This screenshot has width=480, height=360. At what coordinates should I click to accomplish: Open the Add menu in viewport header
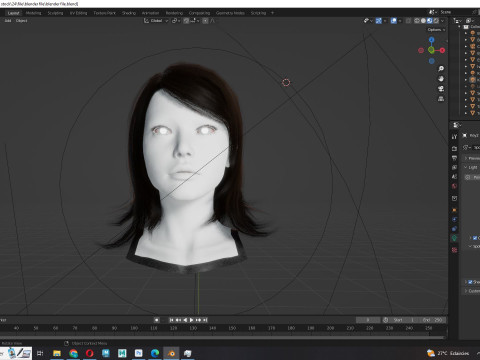[x=8, y=21]
